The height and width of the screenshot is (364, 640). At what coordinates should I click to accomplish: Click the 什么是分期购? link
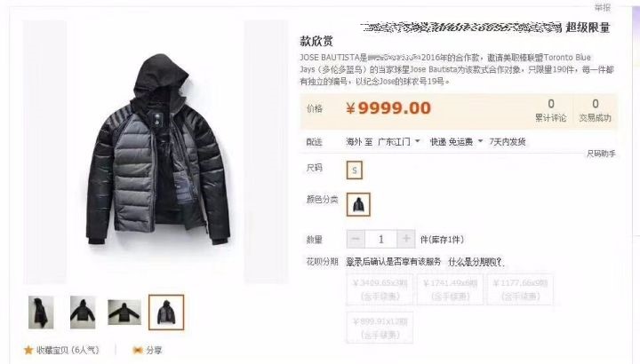[476, 262]
